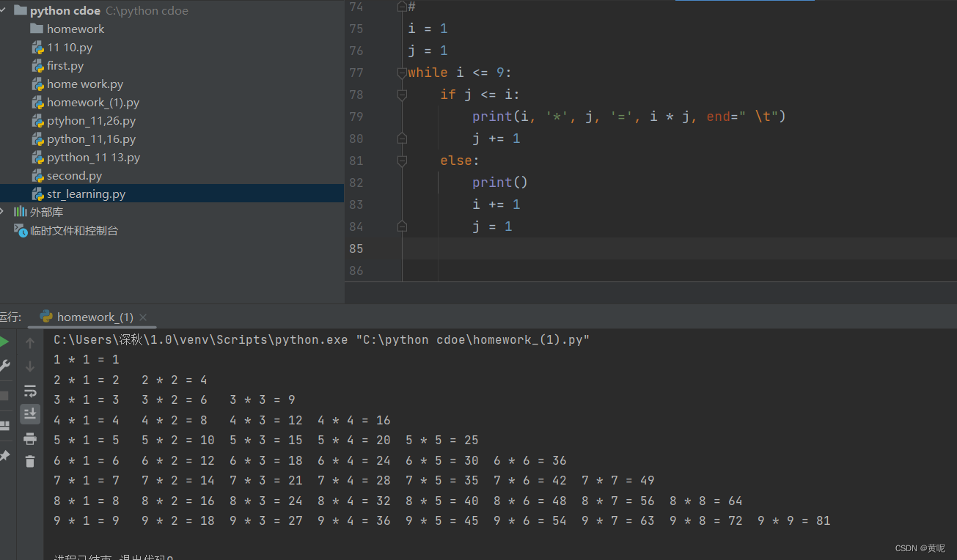This screenshot has width=957, height=560.
Task: Click the Python file icon beside home work.py
Action: point(37,84)
